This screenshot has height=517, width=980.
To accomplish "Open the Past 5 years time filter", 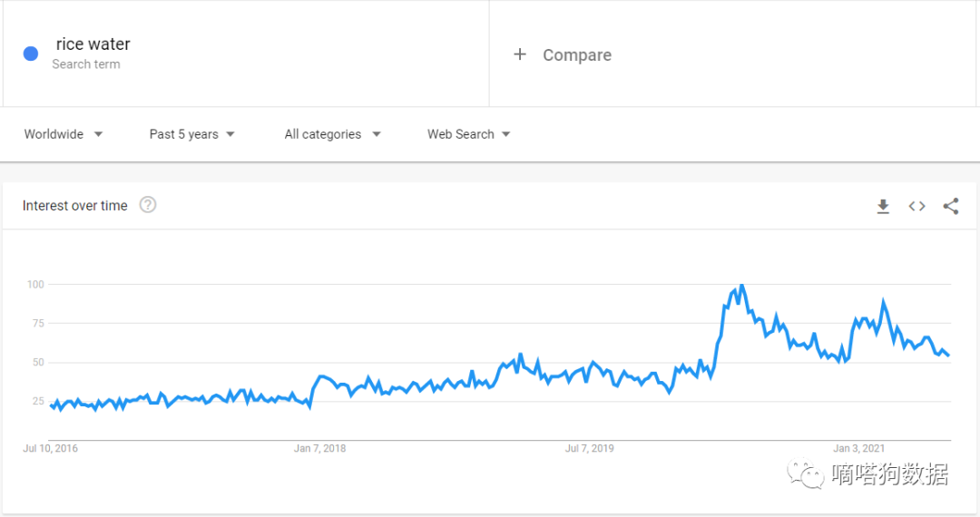I will 191,134.
